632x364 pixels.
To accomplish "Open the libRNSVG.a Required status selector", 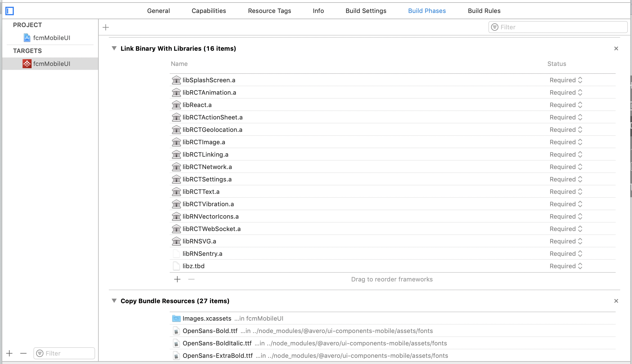I will [566, 241].
